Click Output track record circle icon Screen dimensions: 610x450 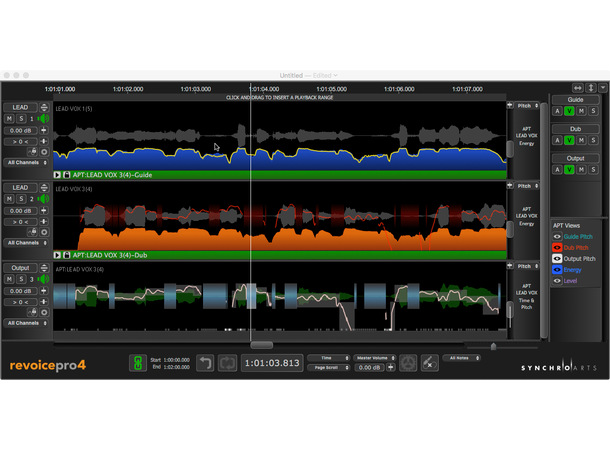(x=44, y=312)
